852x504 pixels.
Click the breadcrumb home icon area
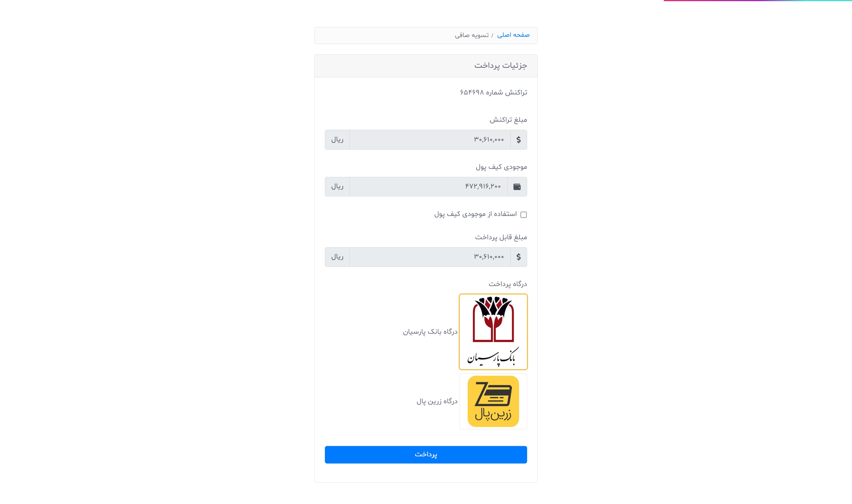coord(513,35)
